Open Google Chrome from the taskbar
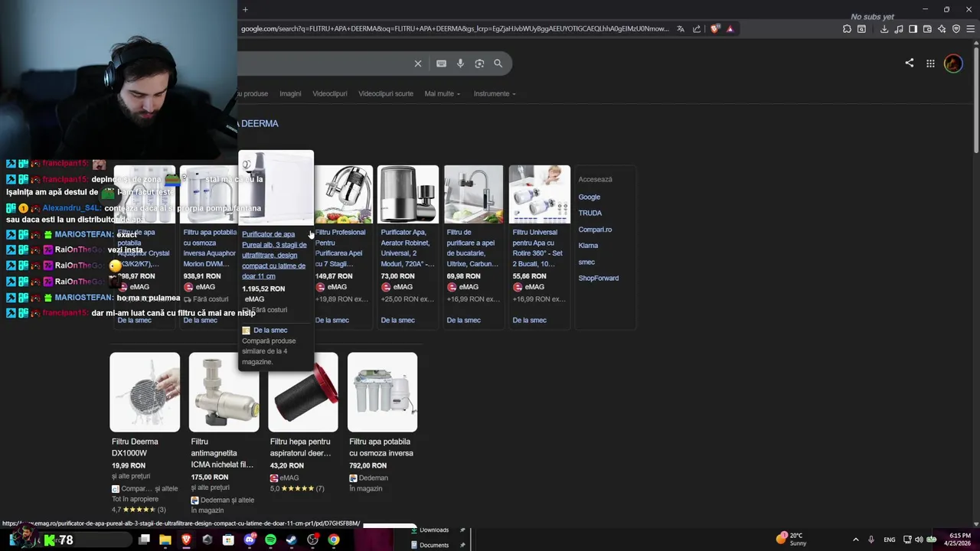980x551 pixels. point(334,540)
